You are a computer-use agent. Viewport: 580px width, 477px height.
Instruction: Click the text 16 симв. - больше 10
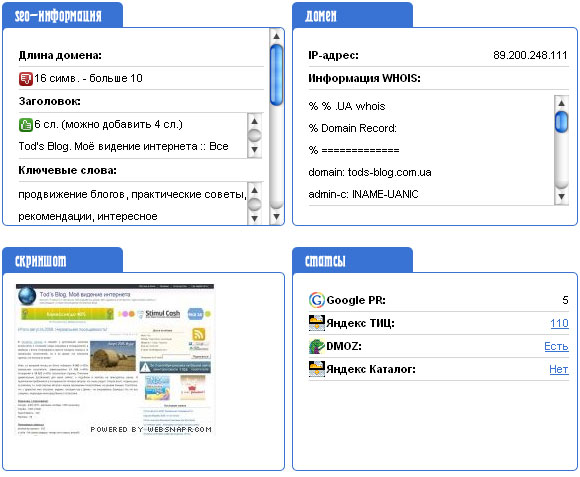click(88, 78)
